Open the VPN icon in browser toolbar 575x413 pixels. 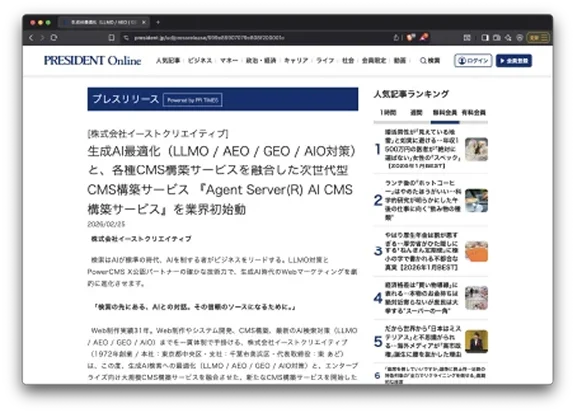point(519,37)
